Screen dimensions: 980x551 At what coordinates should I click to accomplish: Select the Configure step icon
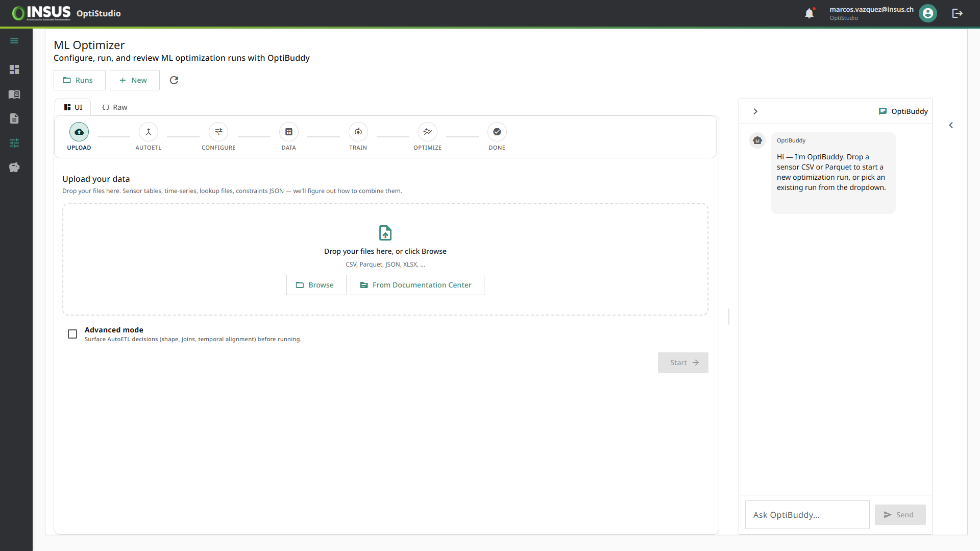tap(218, 132)
